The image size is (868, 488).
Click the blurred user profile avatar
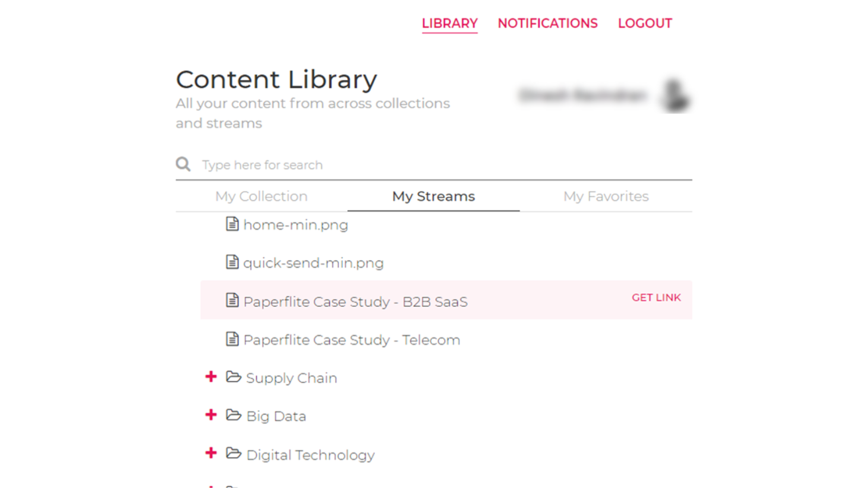(675, 96)
